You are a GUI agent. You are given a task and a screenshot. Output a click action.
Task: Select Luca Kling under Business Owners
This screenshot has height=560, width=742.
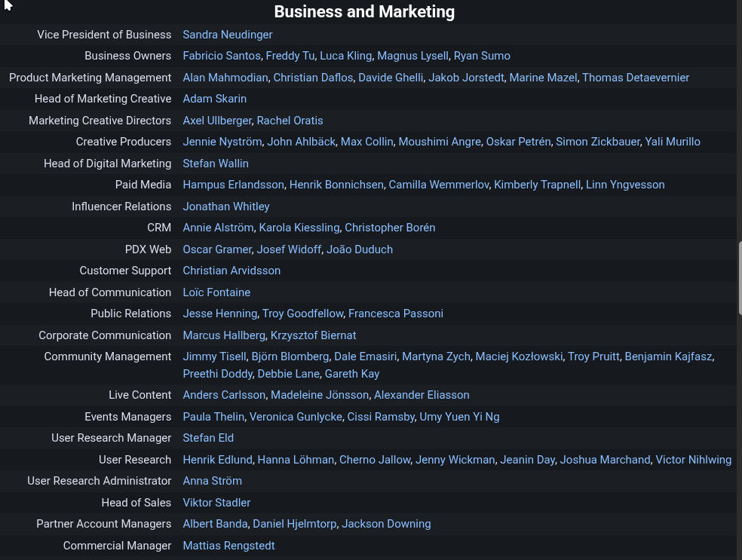coord(346,56)
